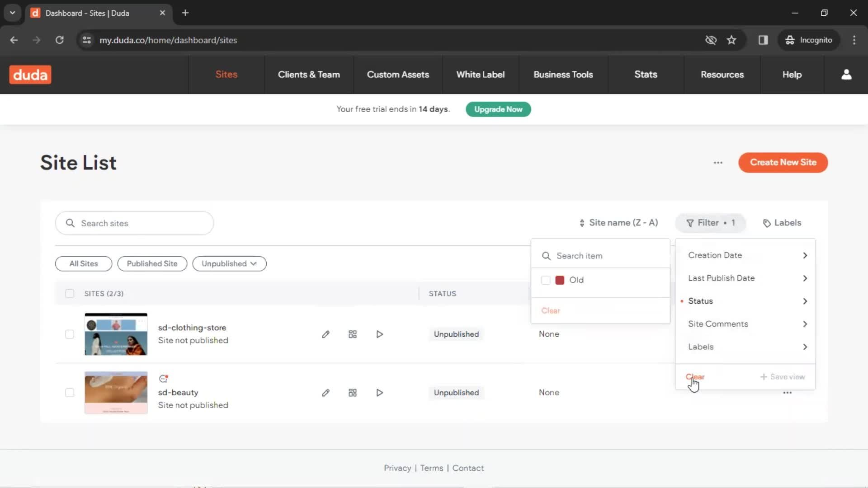Expand the Labels filter submenu
Screen dimensions: 868x488
click(x=745, y=347)
